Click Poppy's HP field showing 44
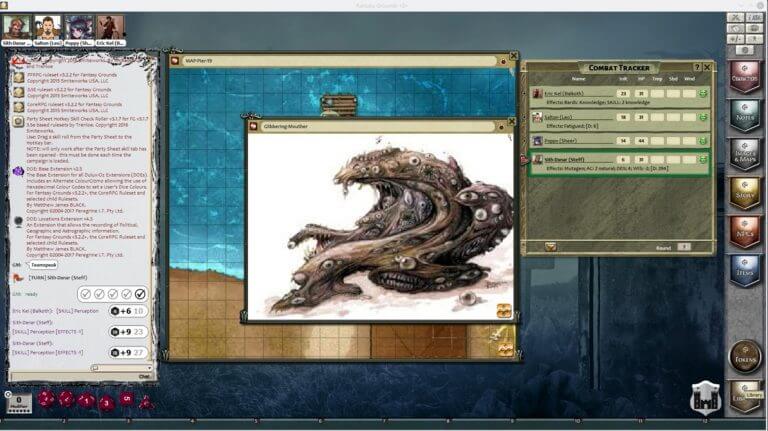 coord(641,141)
